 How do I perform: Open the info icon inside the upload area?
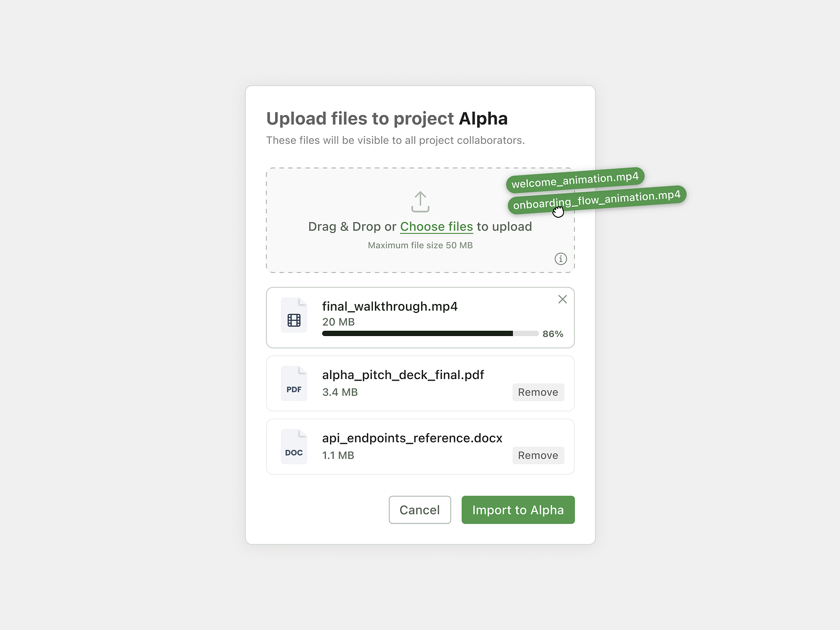pyautogui.click(x=560, y=259)
